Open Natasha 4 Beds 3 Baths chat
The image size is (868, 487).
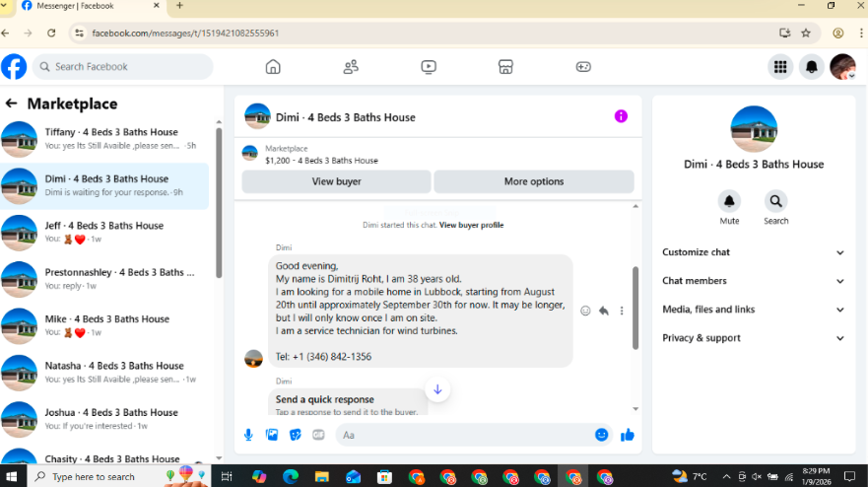(104, 373)
